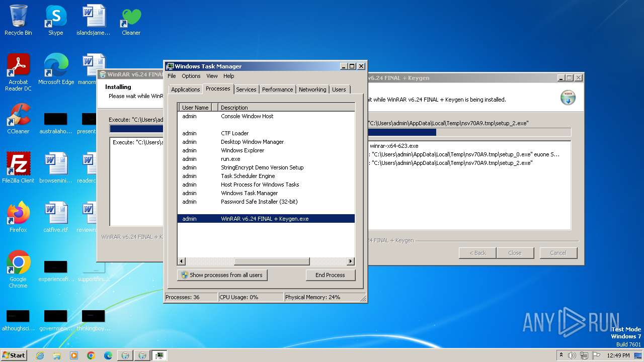The width and height of the screenshot is (644, 362).
Task: Click the taskbar clock showing 12:49 PM
Action: click(618, 355)
